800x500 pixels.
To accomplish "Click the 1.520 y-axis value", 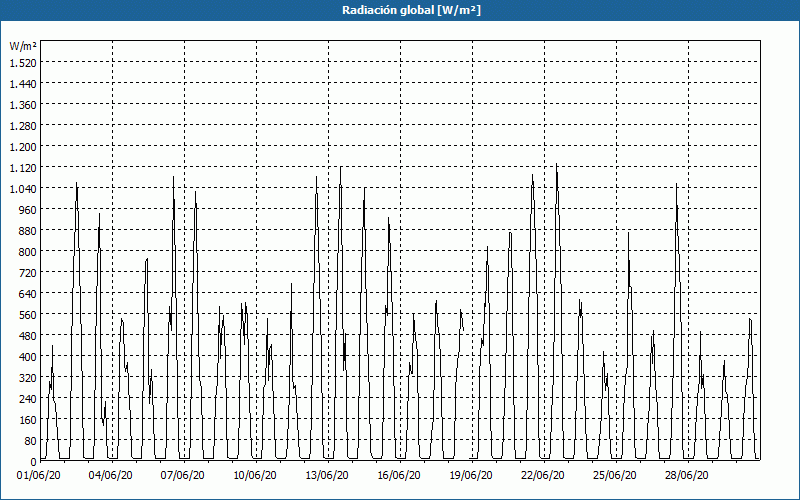I will [x=23, y=63].
